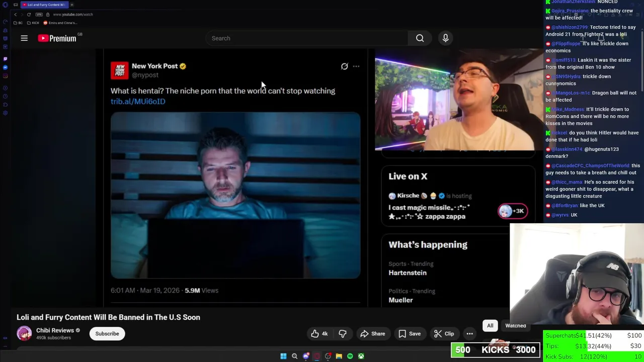
Task: Open Opera sidebar settings gear
Action: click(x=6, y=113)
